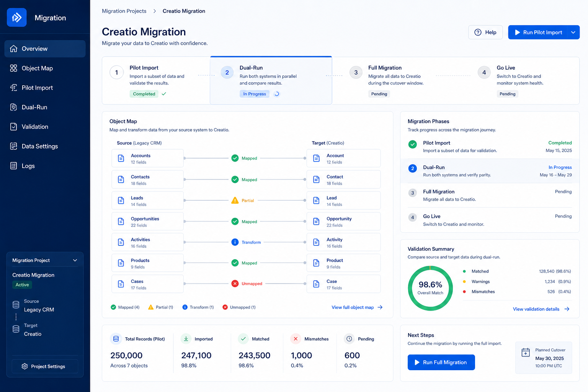Click the Run Full Migration button
The width and height of the screenshot is (588, 392).
tap(441, 362)
